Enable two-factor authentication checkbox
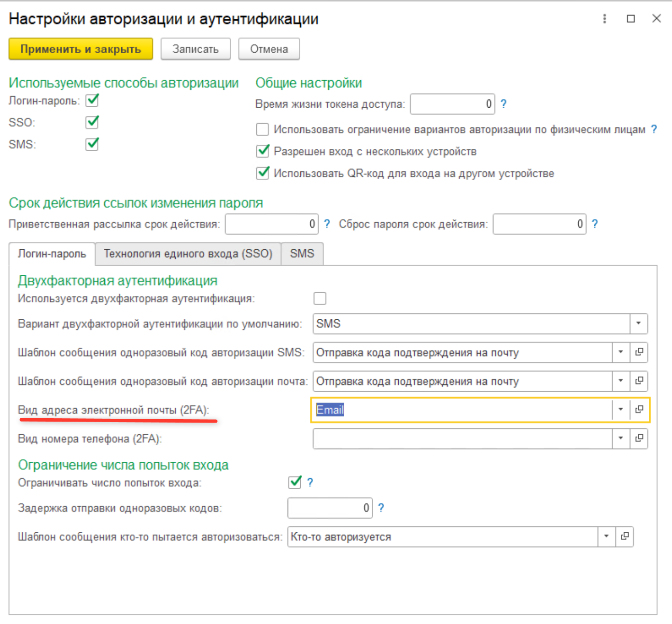The width and height of the screenshot is (672, 624). 320,298
